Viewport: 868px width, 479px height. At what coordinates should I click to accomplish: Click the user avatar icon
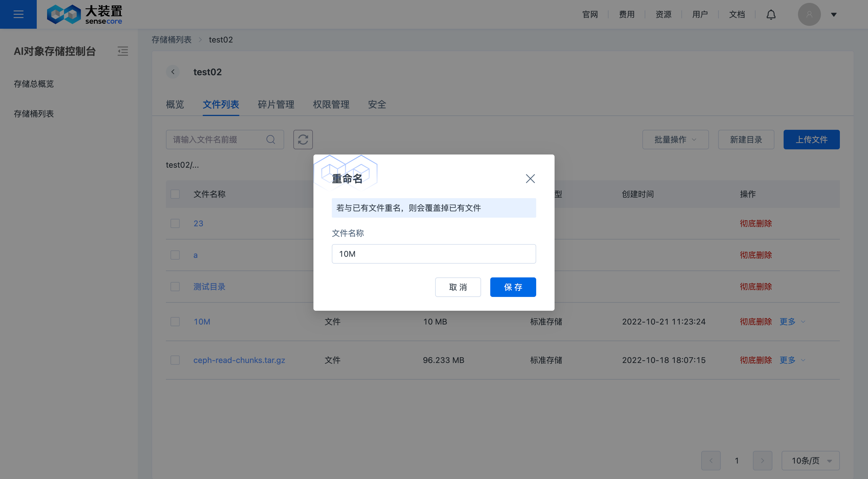point(809,14)
